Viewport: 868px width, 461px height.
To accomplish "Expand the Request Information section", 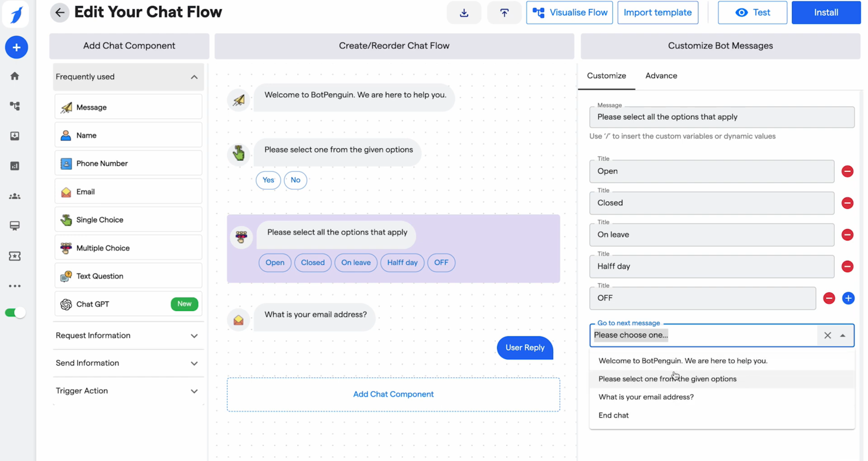I will 128,335.
